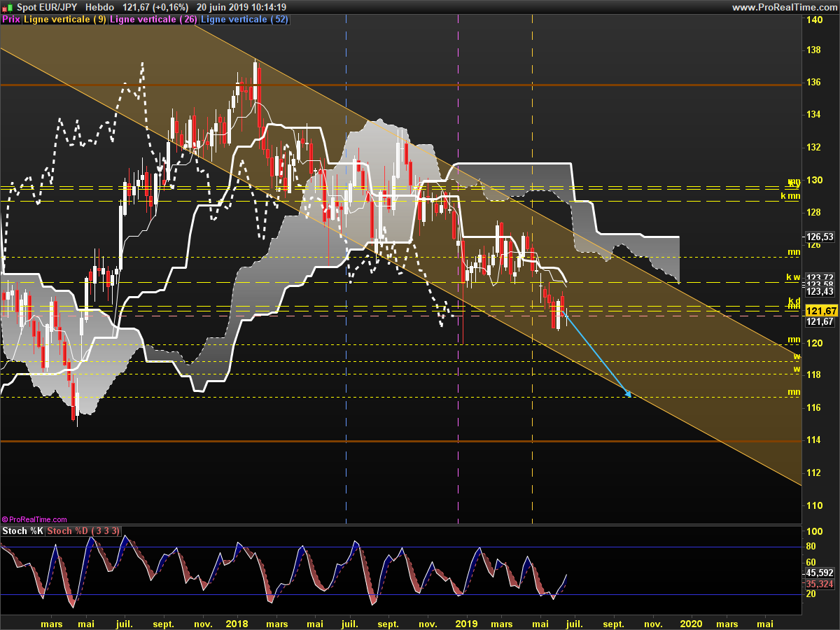Click the Ligne verticale (52) label
840x630 pixels.
click(244, 20)
